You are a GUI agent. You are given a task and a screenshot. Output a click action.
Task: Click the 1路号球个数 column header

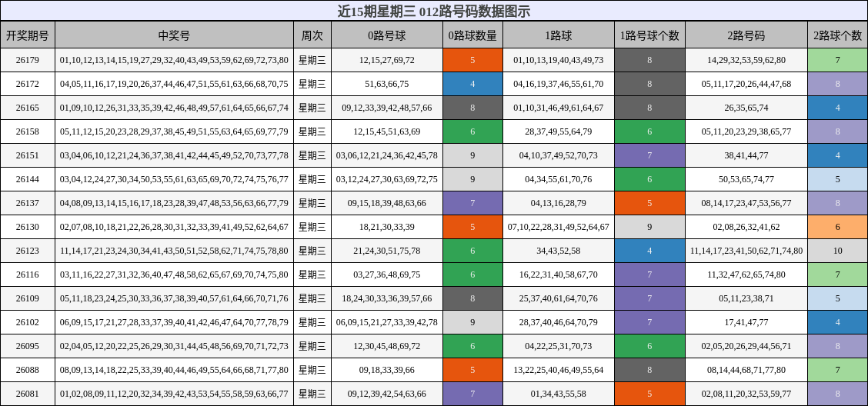point(650,35)
